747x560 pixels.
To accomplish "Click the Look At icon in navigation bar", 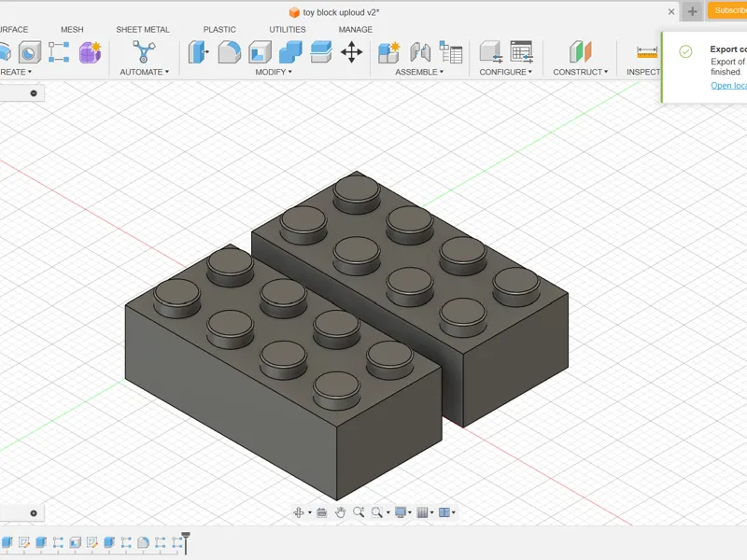I will (x=321, y=512).
